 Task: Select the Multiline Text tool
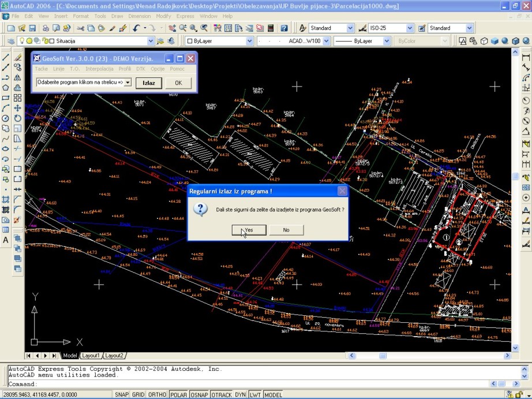point(6,240)
